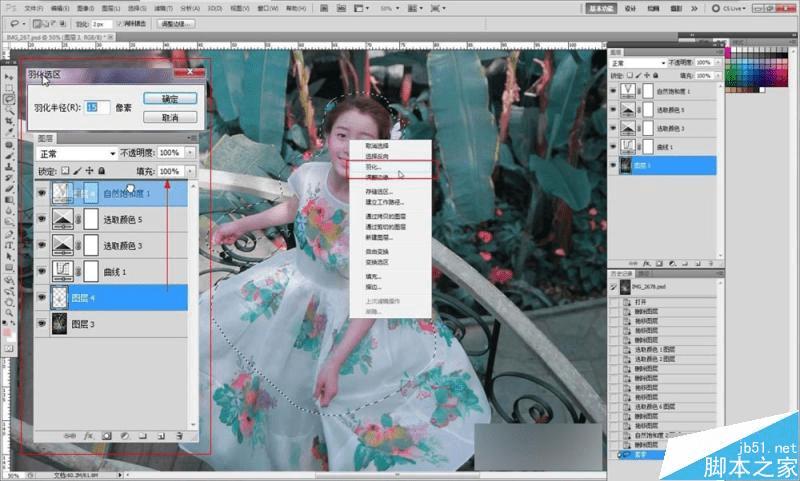This screenshot has width=800, height=481.
Task: Click the new adjustment layer icon in the enlarged Layers panel
Action: pos(124,436)
